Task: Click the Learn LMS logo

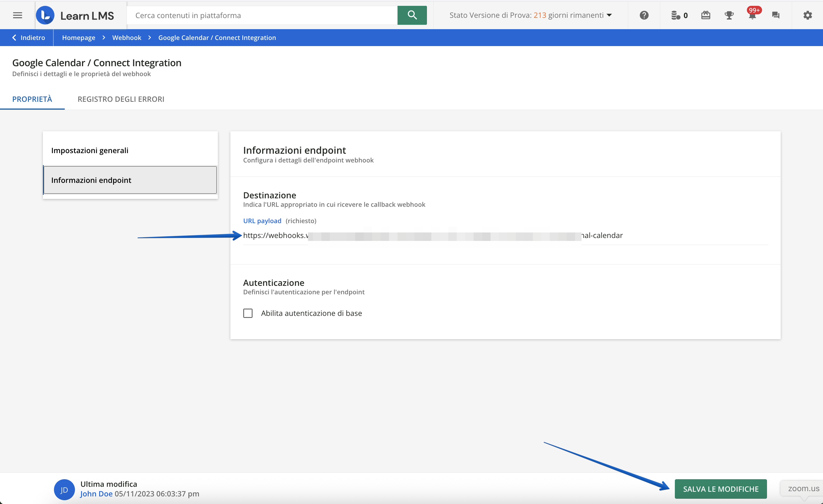Action: (x=75, y=15)
